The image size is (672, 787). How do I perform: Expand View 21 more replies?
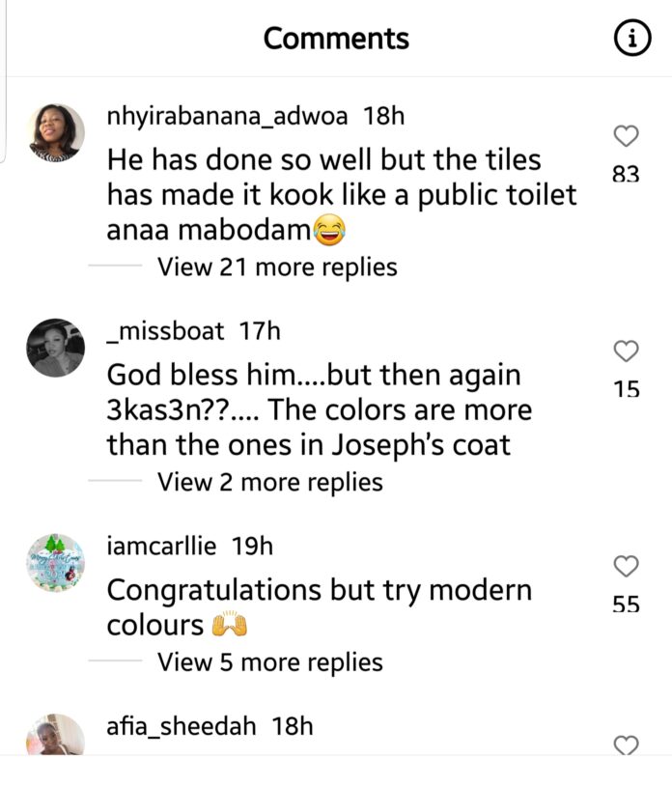coord(277,267)
